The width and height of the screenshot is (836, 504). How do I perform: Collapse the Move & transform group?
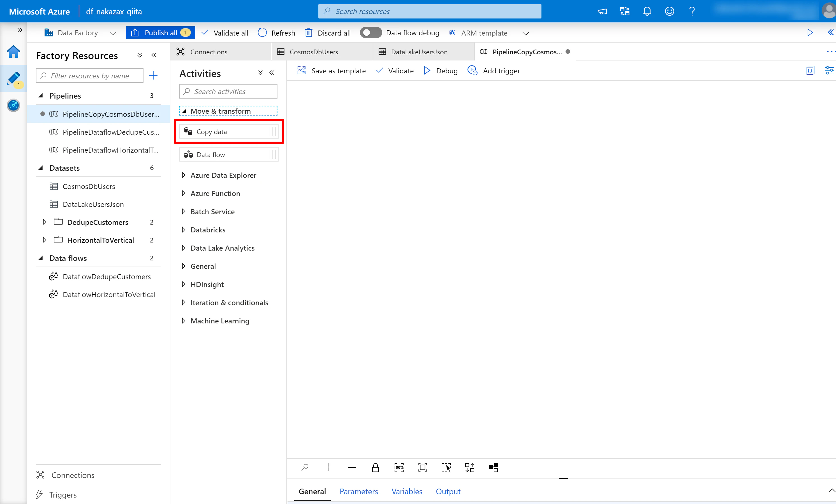pos(184,111)
